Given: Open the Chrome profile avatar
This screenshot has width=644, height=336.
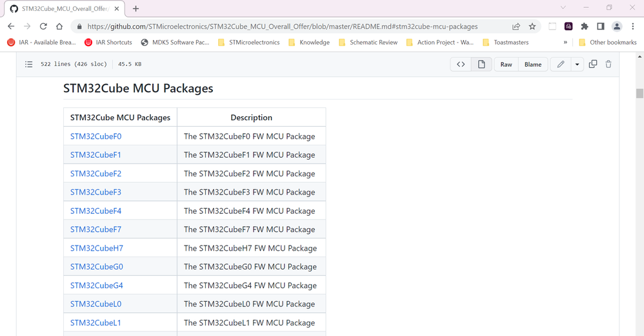Looking at the screenshot, I should click(616, 26).
